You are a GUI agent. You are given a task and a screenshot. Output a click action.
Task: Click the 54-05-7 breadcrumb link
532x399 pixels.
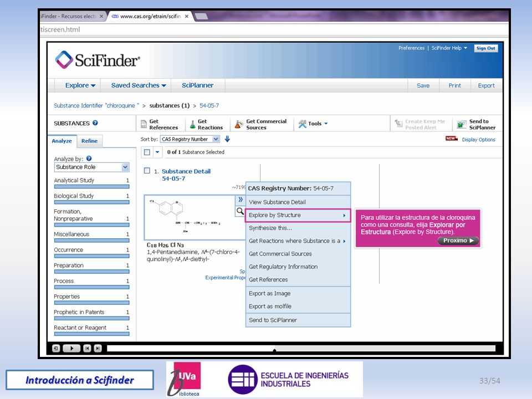click(209, 105)
